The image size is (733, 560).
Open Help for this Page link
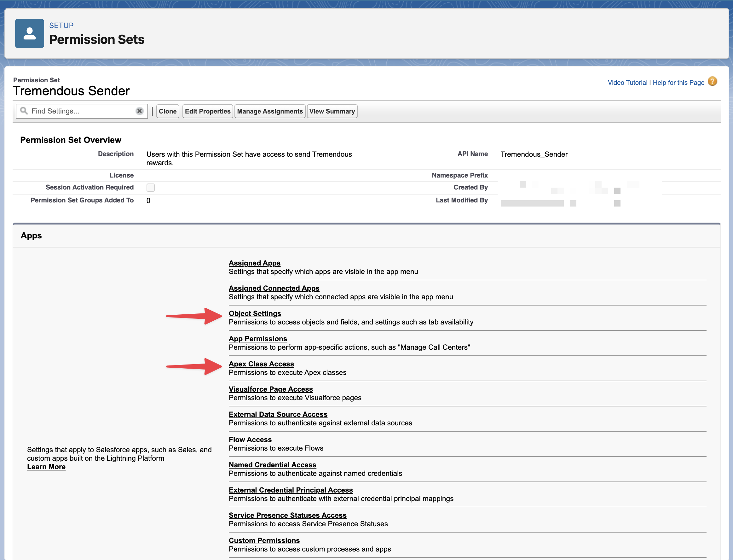pyautogui.click(x=678, y=83)
